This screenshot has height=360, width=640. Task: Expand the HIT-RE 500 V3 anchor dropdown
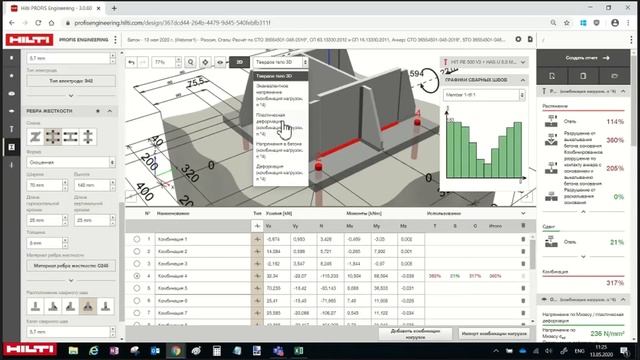(523, 62)
